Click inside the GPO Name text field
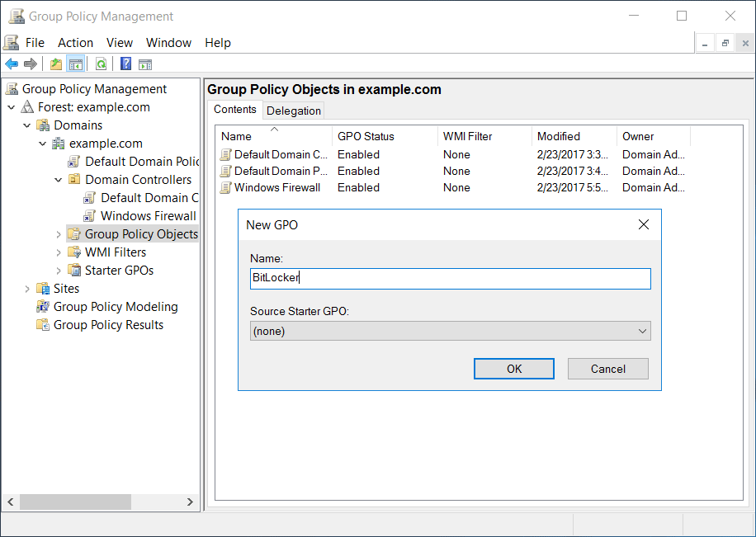This screenshot has width=756, height=537. pyautogui.click(x=450, y=278)
